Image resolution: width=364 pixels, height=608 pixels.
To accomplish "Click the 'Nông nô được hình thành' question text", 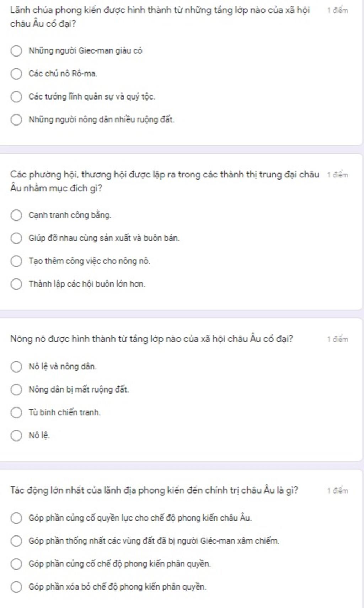I will coord(152,339).
